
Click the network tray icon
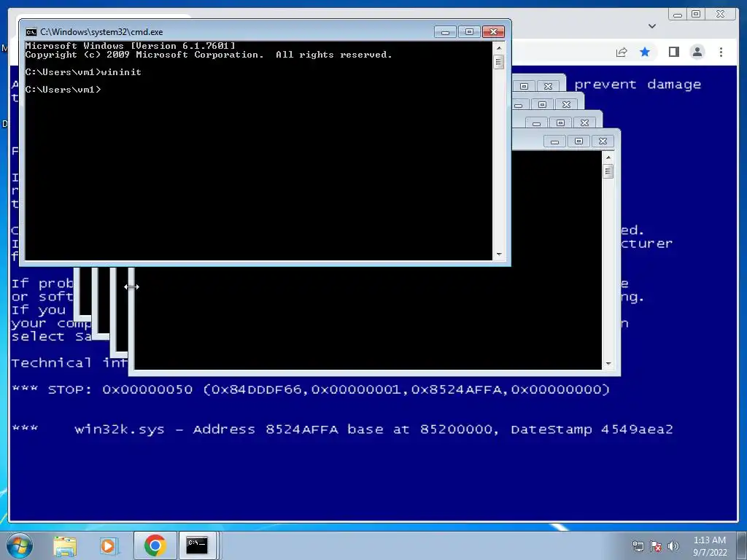pos(638,546)
